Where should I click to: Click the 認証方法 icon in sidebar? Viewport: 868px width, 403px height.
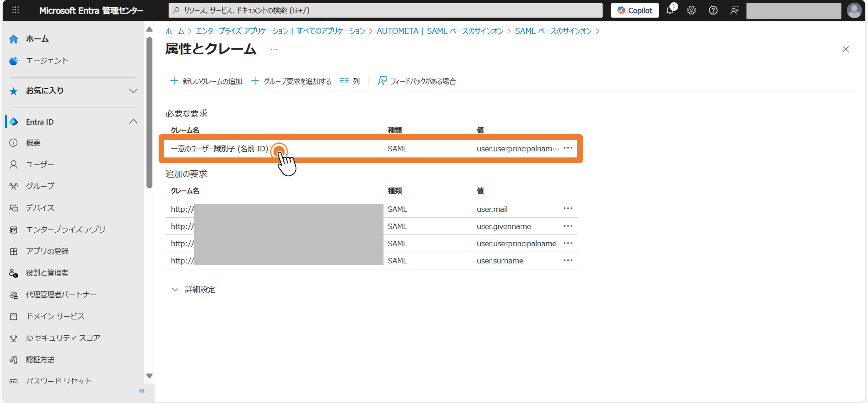(13, 360)
